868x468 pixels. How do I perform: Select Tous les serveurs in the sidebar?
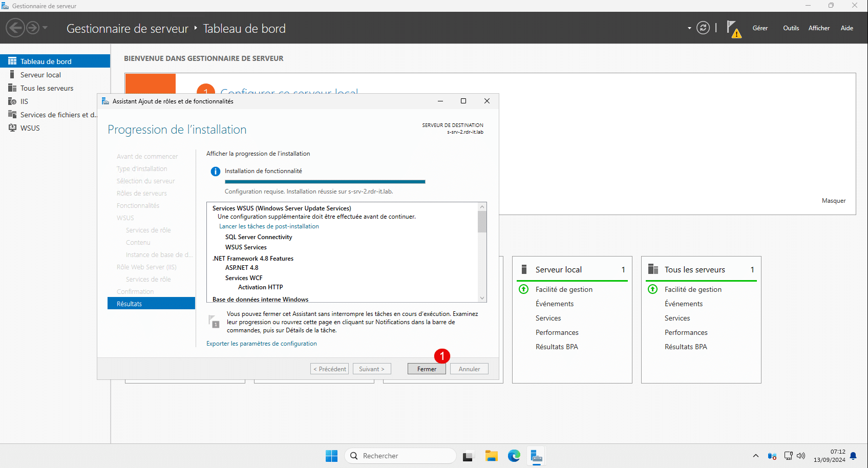pyautogui.click(x=55, y=88)
